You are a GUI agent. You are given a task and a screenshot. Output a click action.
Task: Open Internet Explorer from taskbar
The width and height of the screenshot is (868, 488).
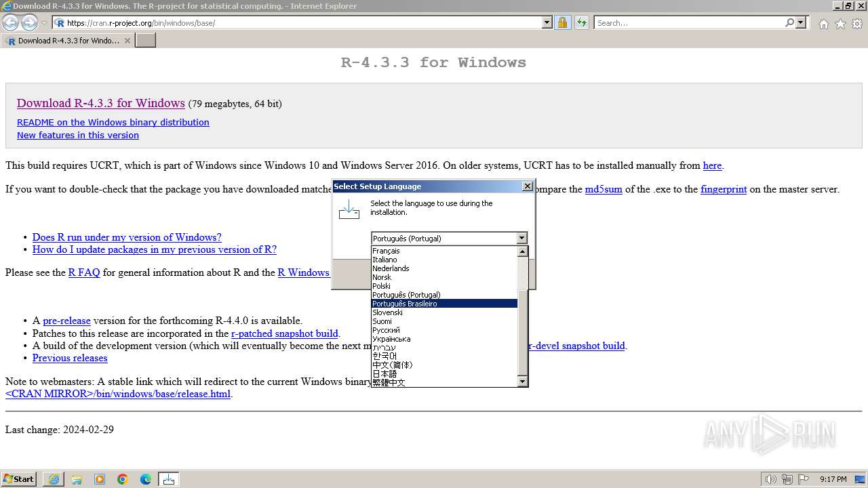pos(54,479)
